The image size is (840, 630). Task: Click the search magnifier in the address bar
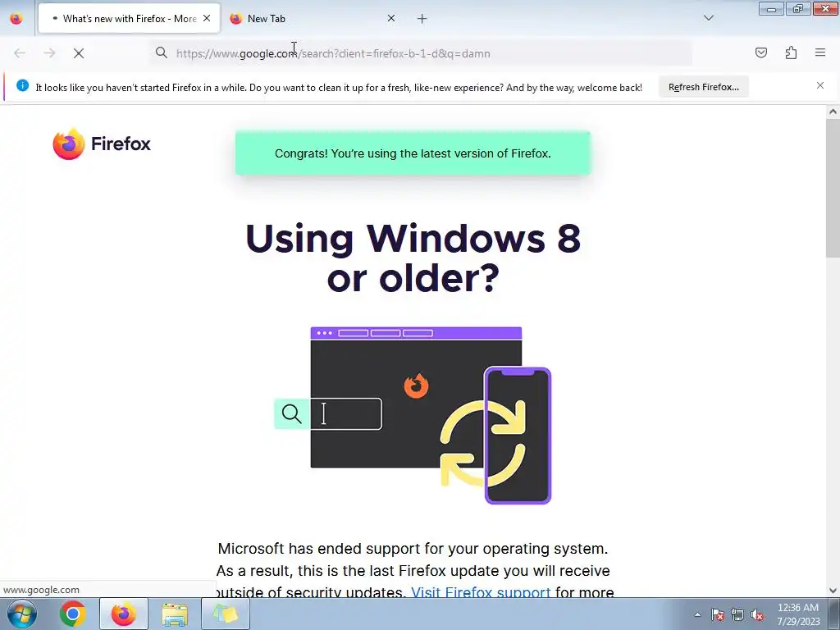[x=162, y=52]
